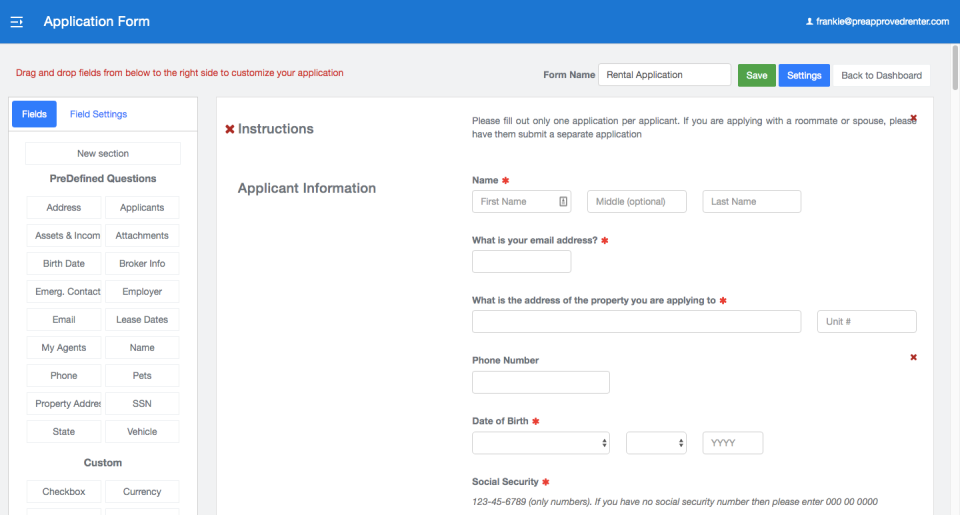Click the Instructions section heading

[x=276, y=129]
